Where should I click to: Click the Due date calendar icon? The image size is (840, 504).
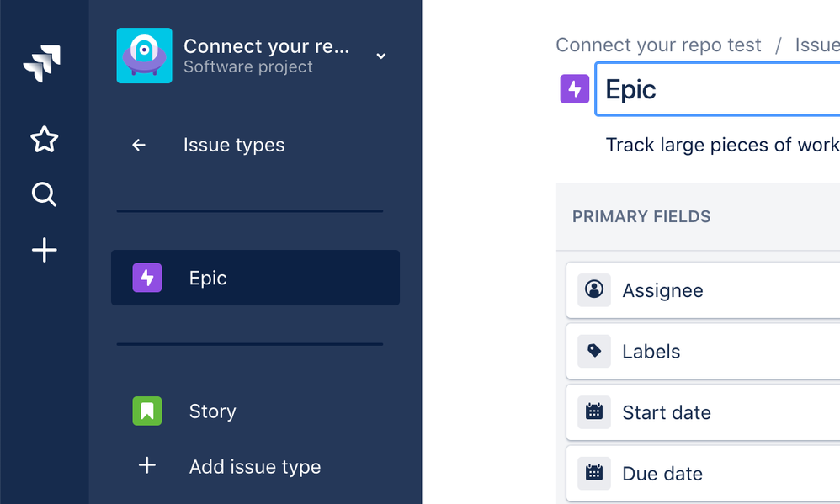point(594,473)
